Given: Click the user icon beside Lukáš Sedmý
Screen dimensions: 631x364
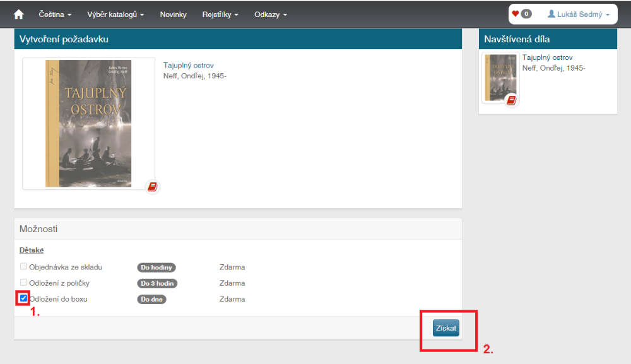Looking at the screenshot, I should (x=551, y=14).
